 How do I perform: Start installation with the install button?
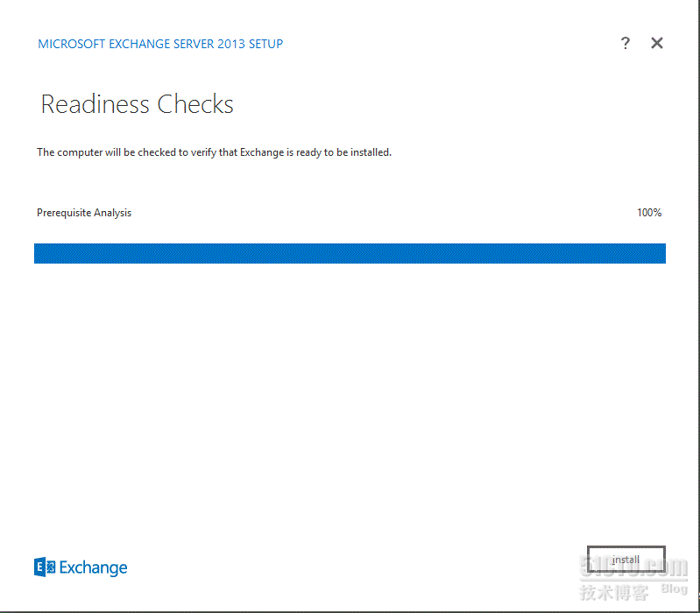(x=626, y=559)
